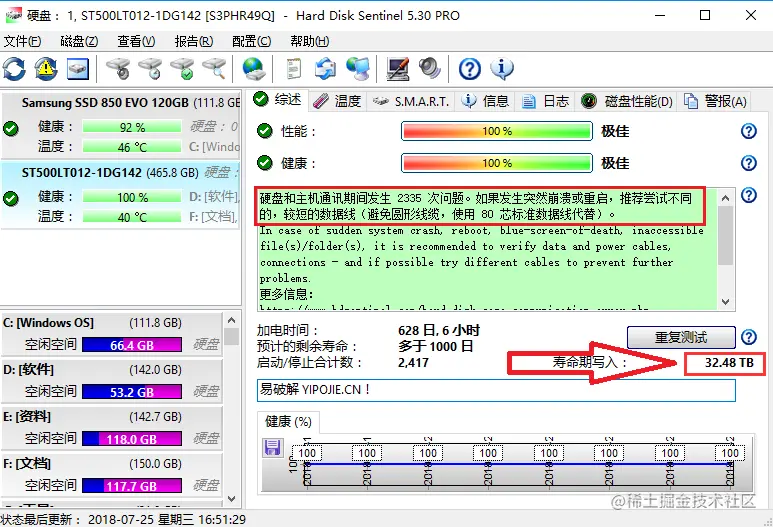Click the 628 日, 6 小时 power-on time value
This screenshot has width=773, height=527.
coord(438,330)
